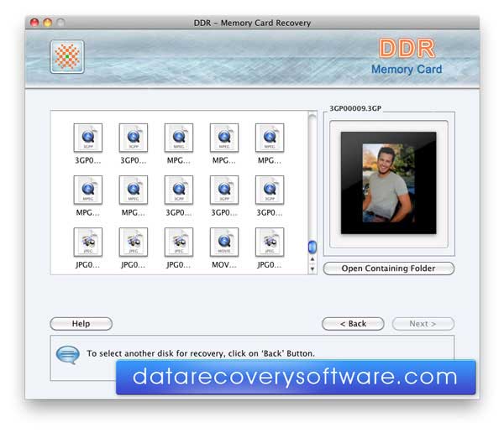Close the DDR Memory Card Recovery window
This screenshot has width=504, height=433.
tap(34, 23)
